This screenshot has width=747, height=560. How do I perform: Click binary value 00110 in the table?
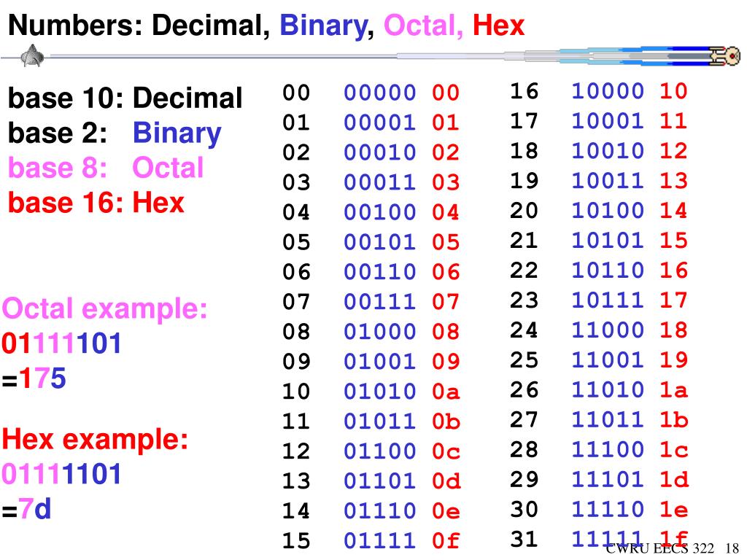coord(379,272)
